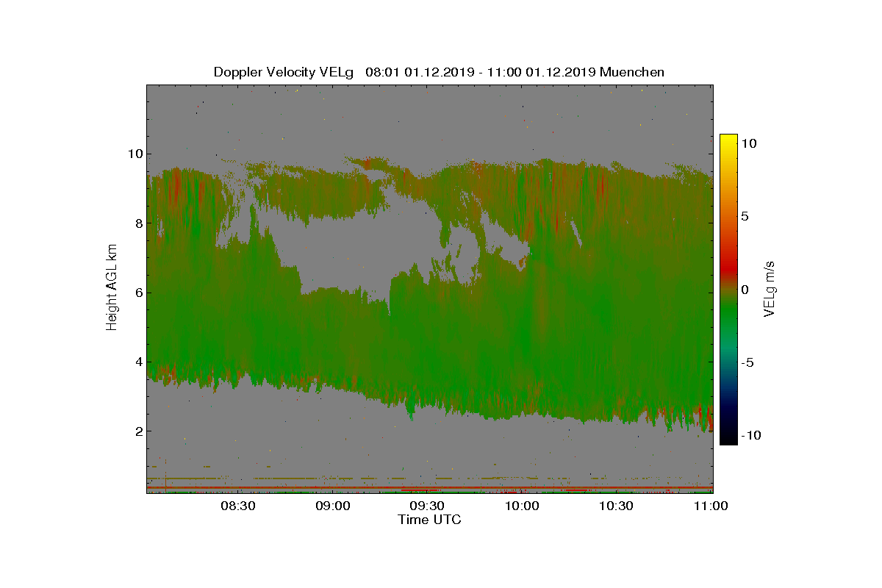This screenshot has width=882, height=588.
Task: Click the yellow top of the velocity colorbar
Action: 728,141
